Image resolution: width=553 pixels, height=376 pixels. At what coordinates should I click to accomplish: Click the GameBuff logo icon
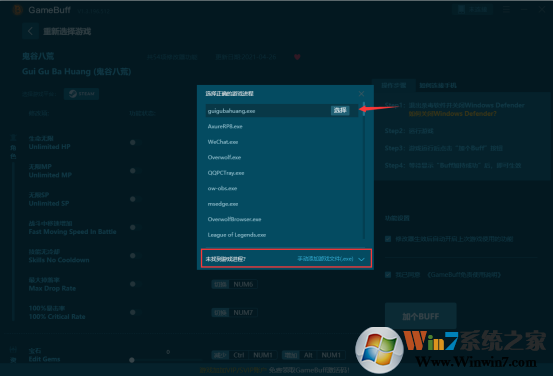tap(17, 10)
